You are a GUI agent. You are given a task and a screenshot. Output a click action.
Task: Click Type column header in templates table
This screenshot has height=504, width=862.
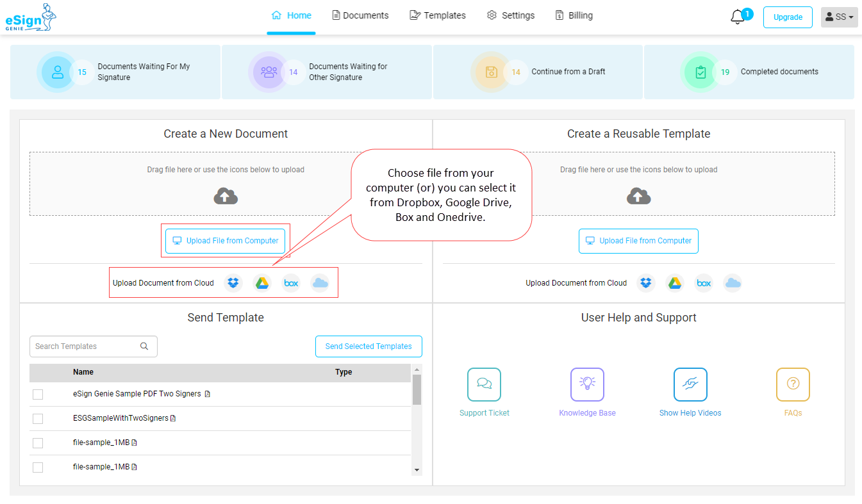coord(344,372)
